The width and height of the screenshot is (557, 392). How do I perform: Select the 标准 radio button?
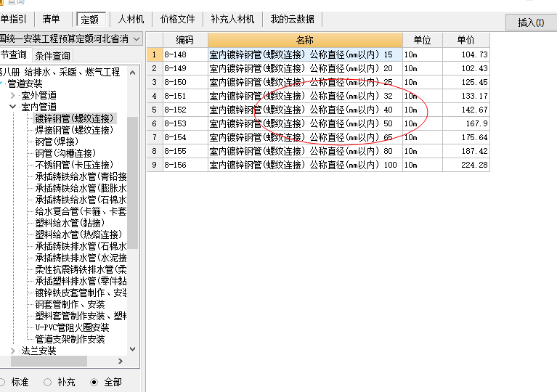(1, 383)
